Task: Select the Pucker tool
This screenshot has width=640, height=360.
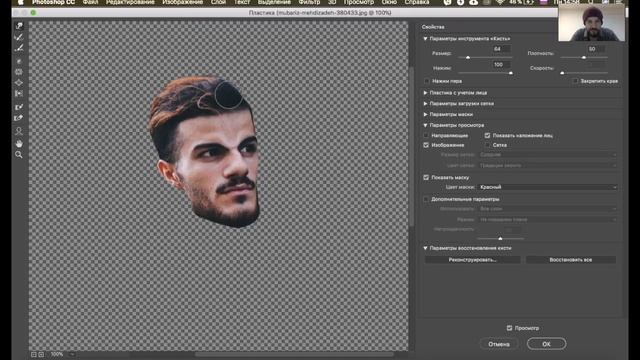Action: point(19,72)
